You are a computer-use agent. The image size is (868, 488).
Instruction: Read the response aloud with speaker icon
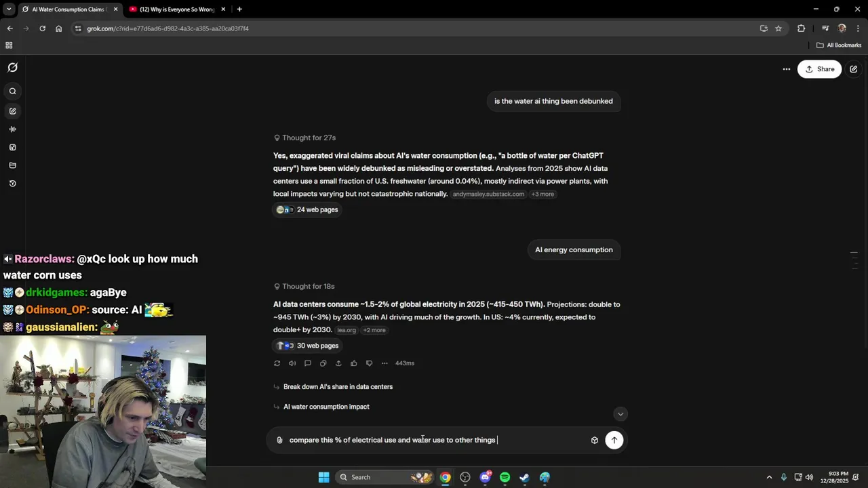(292, 363)
